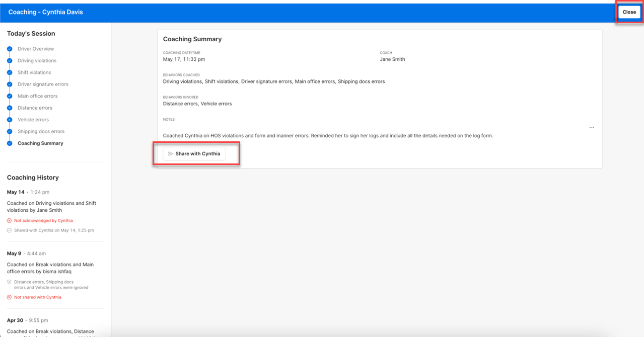Click the shield icon beside 'Distance errors, Shipping docs'
The height and width of the screenshot is (337, 644).
click(9, 282)
